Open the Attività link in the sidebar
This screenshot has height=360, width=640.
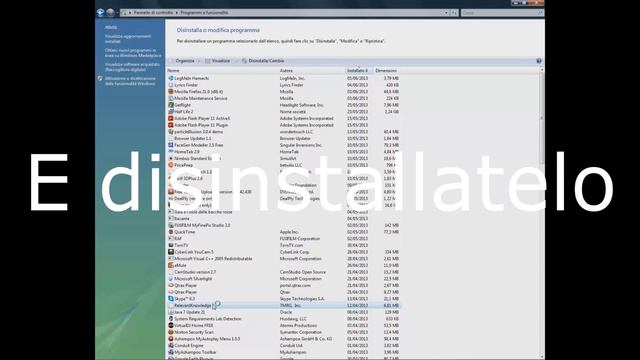point(111,27)
